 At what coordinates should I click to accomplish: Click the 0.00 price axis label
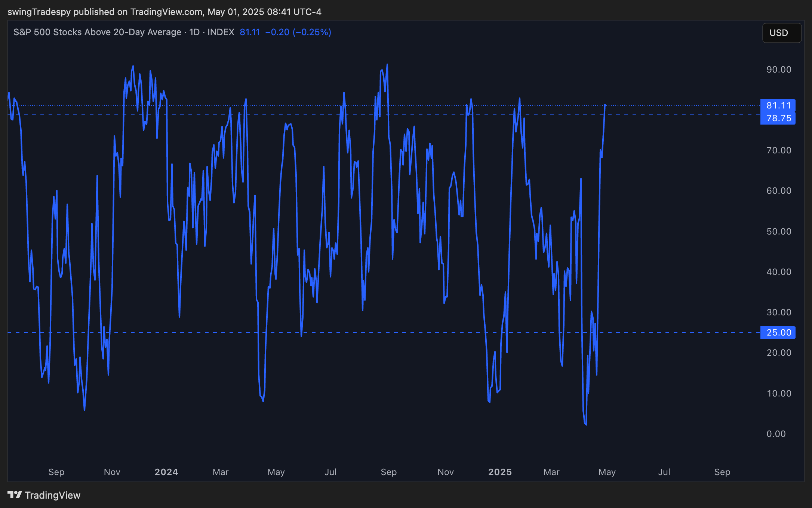tap(776, 434)
